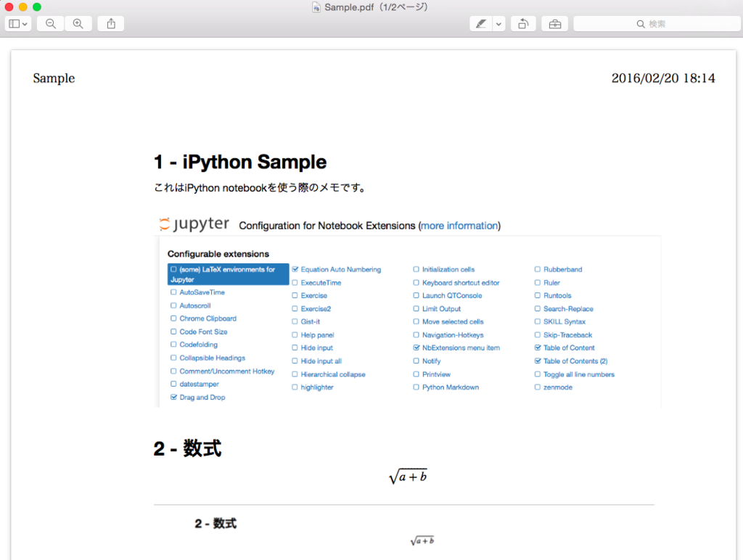Open the Share menu button
The image size is (743, 560).
(111, 24)
